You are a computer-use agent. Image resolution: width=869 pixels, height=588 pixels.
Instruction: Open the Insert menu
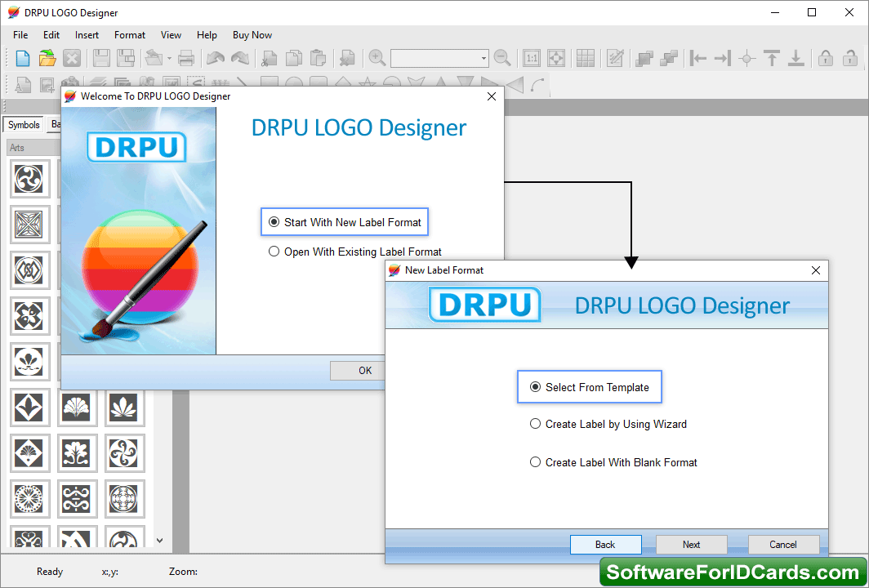point(87,35)
